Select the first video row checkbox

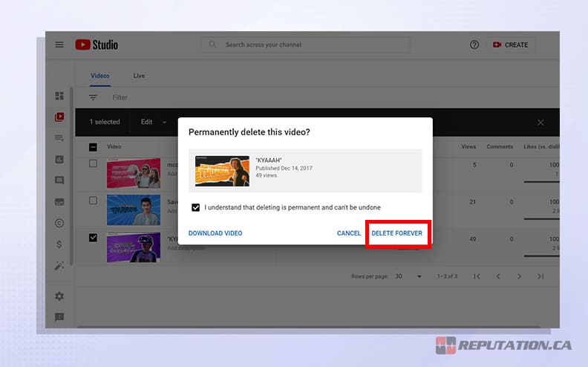(93, 163)
